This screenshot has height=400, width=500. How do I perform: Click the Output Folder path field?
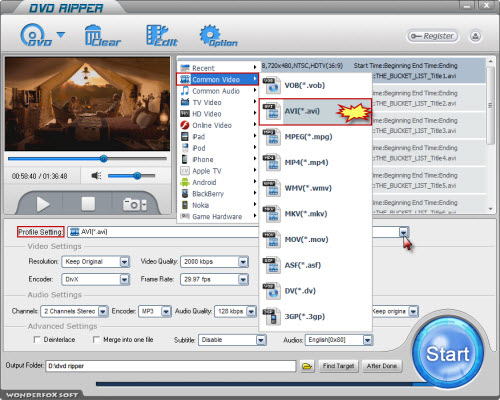click(171, 366)
